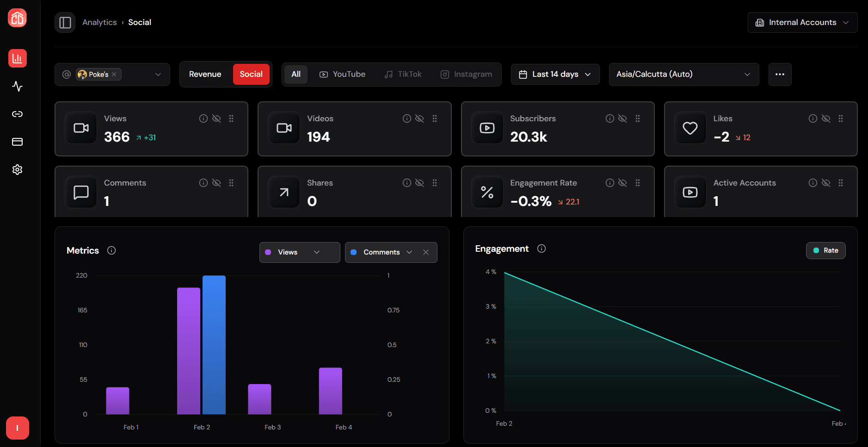Viewport: 868px width, 447px height.
Task: Expand the account selector dropdown chevron
Action: (158, 74)
